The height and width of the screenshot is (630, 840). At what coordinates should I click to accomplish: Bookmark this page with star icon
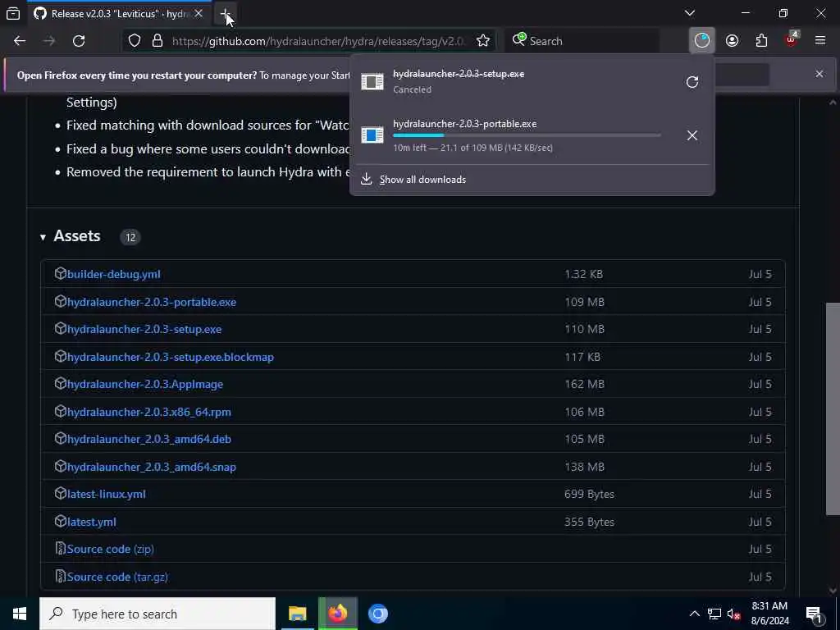pyautogui.click(x=482, y=41)
